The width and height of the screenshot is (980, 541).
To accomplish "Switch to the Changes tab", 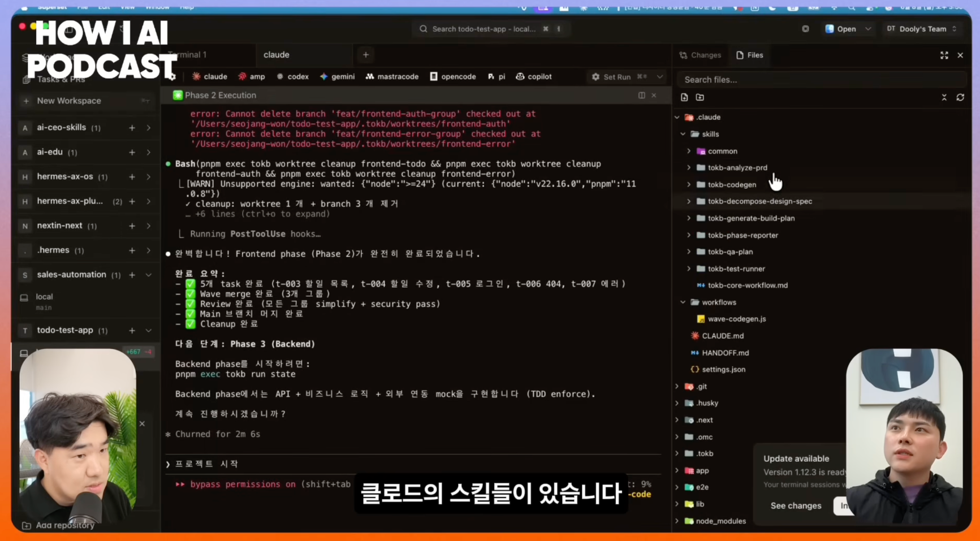I will pyautogui.click(x=700, y=55).
